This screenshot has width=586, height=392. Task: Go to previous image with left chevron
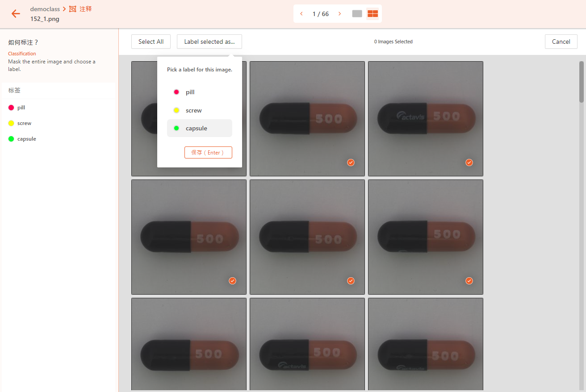coord(301,14)
